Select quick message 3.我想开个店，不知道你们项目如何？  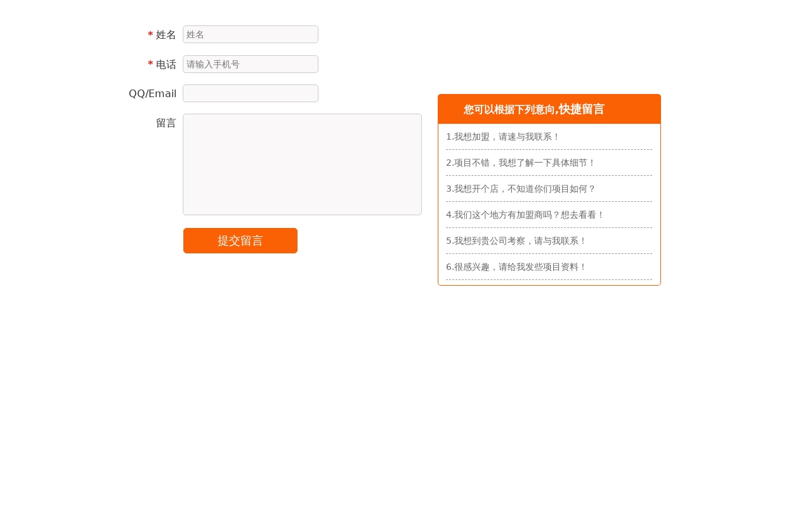click(x=549, y=189)
